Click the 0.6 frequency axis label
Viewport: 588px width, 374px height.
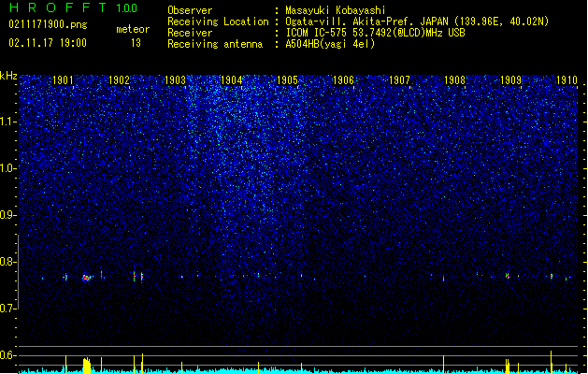tap(7, 355)
